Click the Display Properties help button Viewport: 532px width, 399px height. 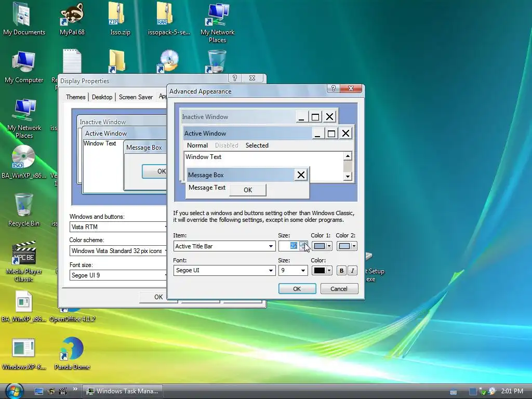pyautogui.click(x=234, y=78)
